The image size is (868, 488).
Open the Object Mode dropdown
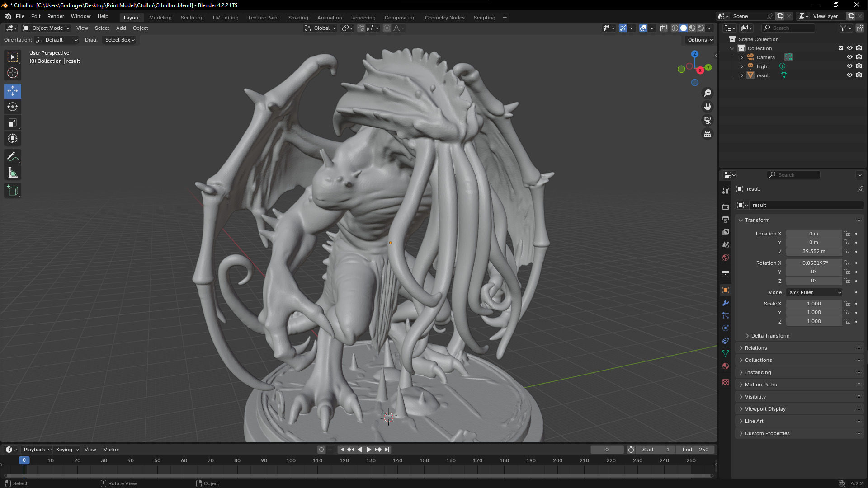click(x=46, y=28)
